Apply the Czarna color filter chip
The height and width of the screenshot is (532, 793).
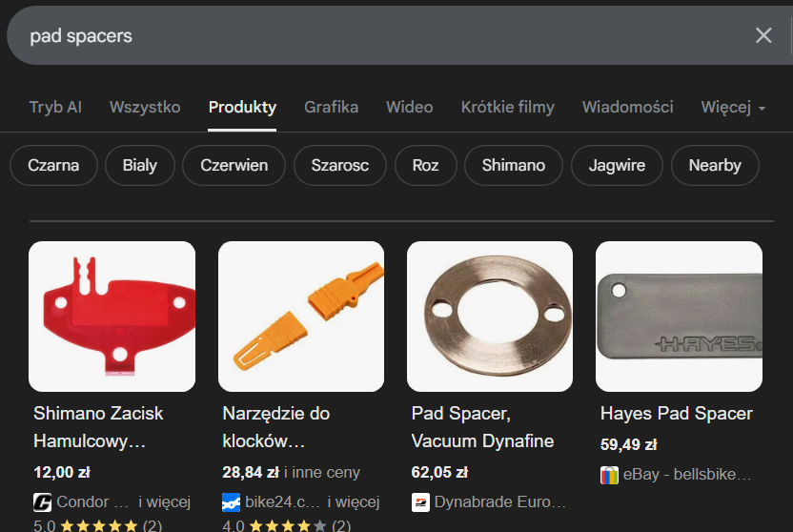pyautogui.click(x=53, y=165)
